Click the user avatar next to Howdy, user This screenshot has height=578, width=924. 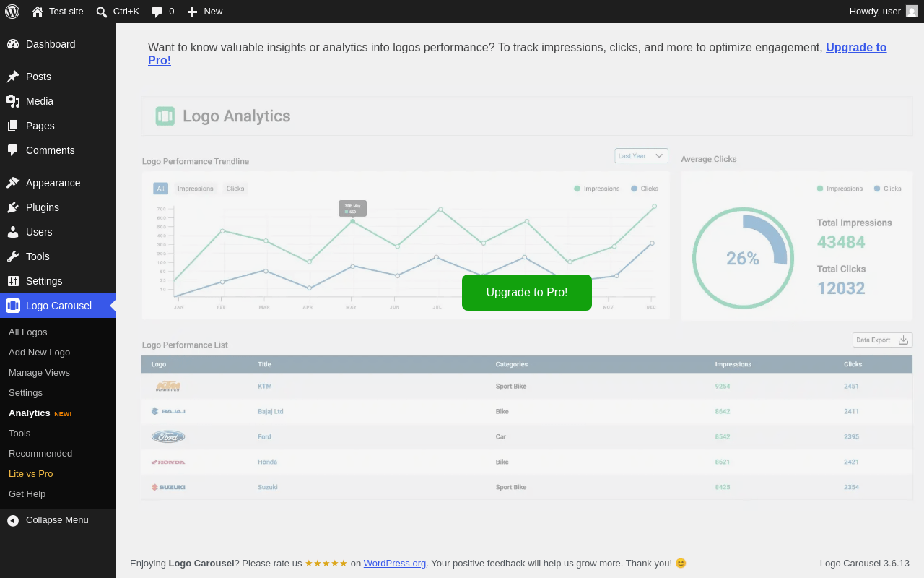click(912, 11)
